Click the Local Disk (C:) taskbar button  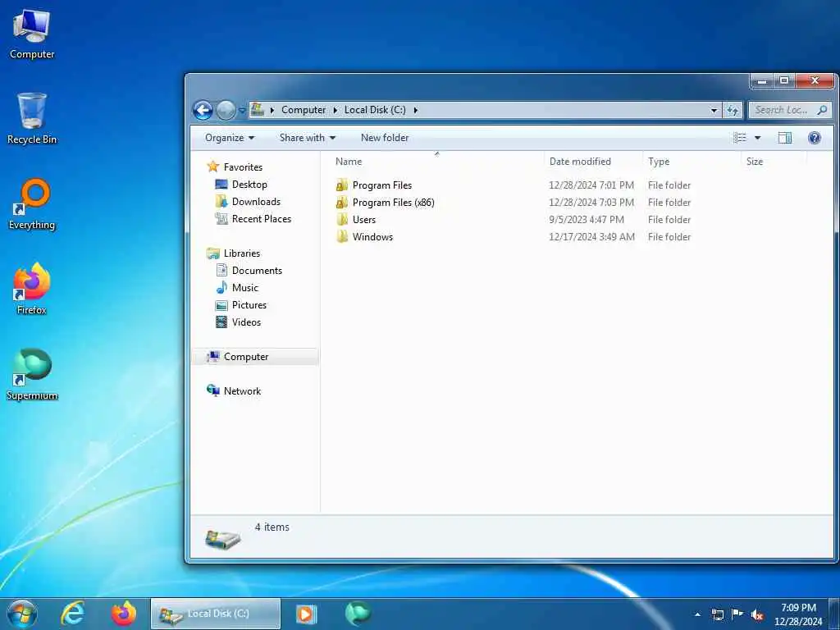pyautogui.click(x=216, y=614)
